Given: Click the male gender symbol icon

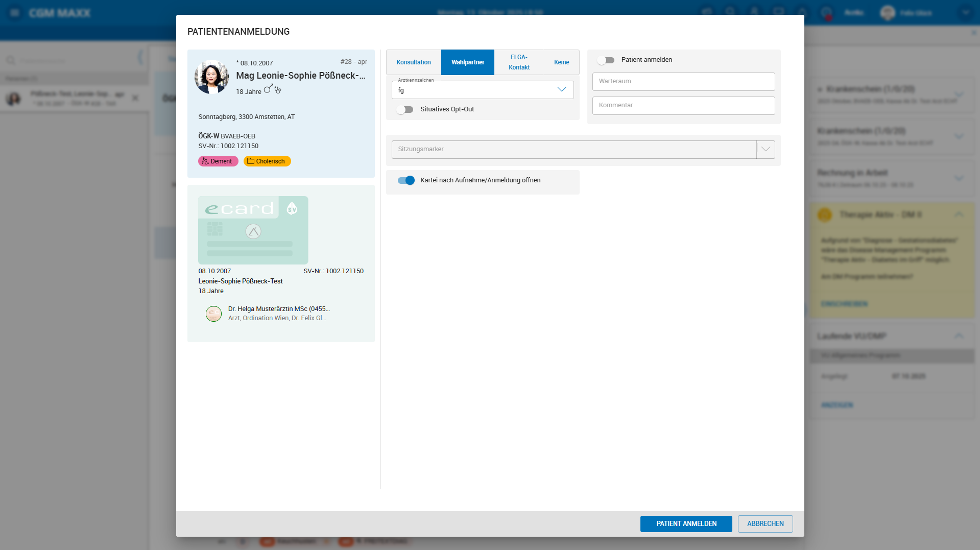Looking at the screenshot, I should pos(268,89).
